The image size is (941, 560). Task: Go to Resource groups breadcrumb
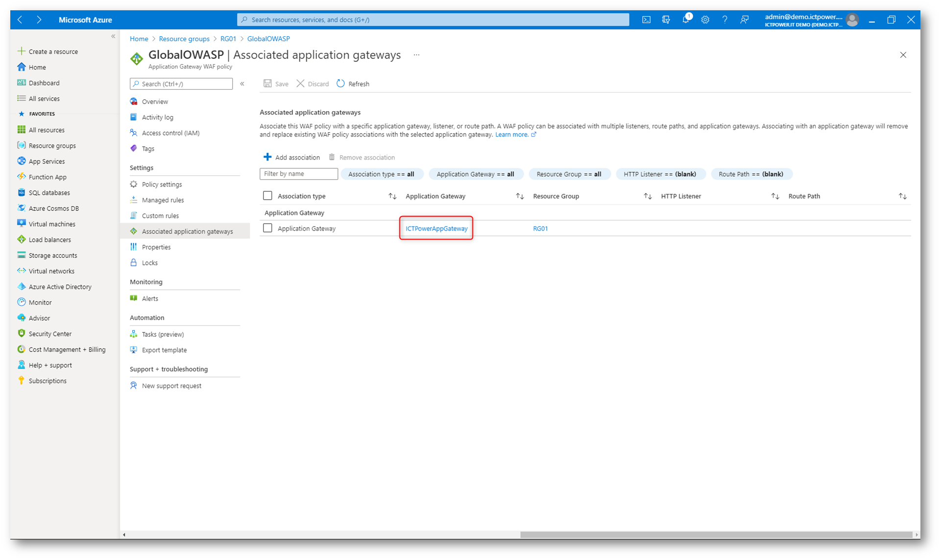pos(184,39)
